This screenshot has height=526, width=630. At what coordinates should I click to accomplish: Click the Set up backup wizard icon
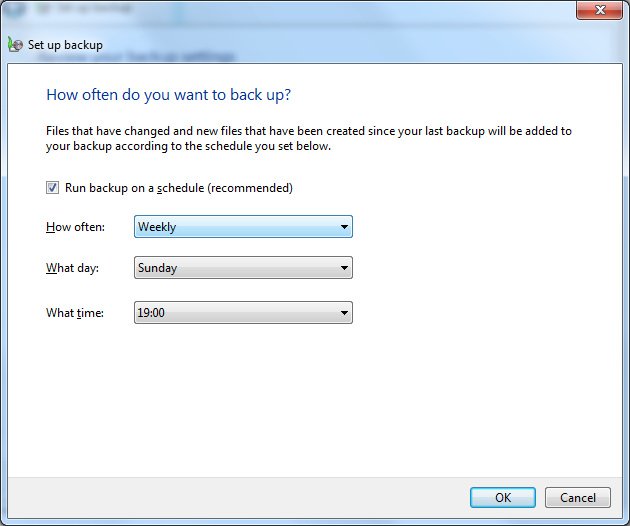(x=15, y=45)
